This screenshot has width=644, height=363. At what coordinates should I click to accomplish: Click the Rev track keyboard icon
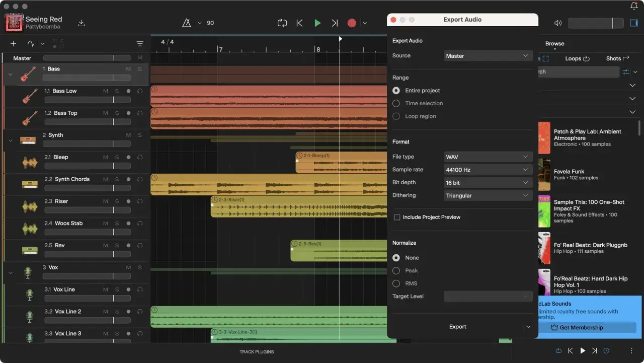coord(30,250)
